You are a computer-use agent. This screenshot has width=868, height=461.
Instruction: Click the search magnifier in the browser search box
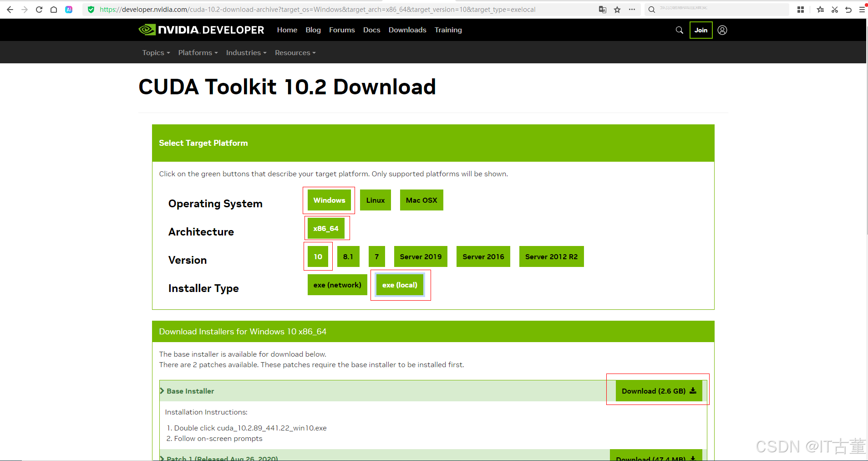point(652,10)
